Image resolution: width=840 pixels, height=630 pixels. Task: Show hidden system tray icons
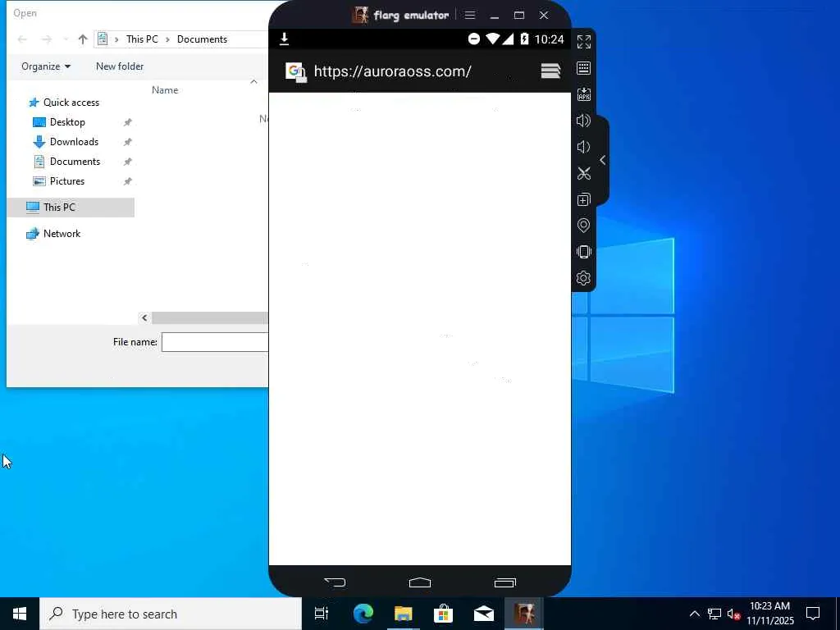pyautogui.click(x=694, y=614)
